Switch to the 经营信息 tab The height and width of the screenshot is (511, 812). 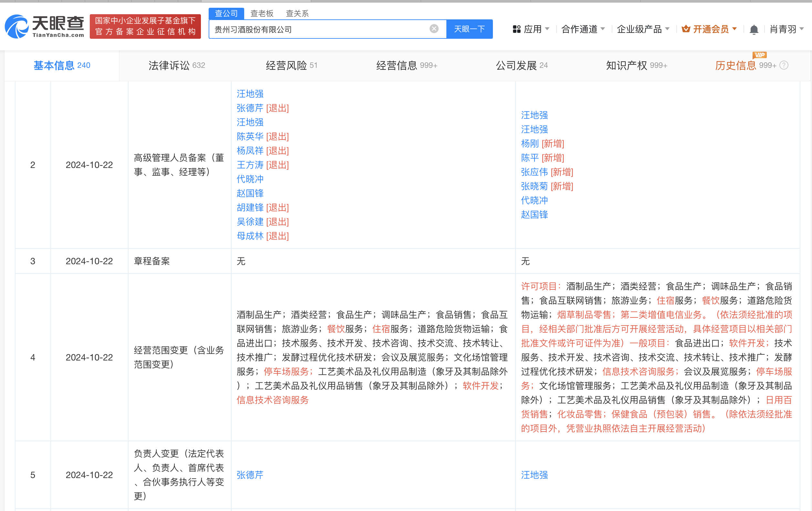[407, 66]
